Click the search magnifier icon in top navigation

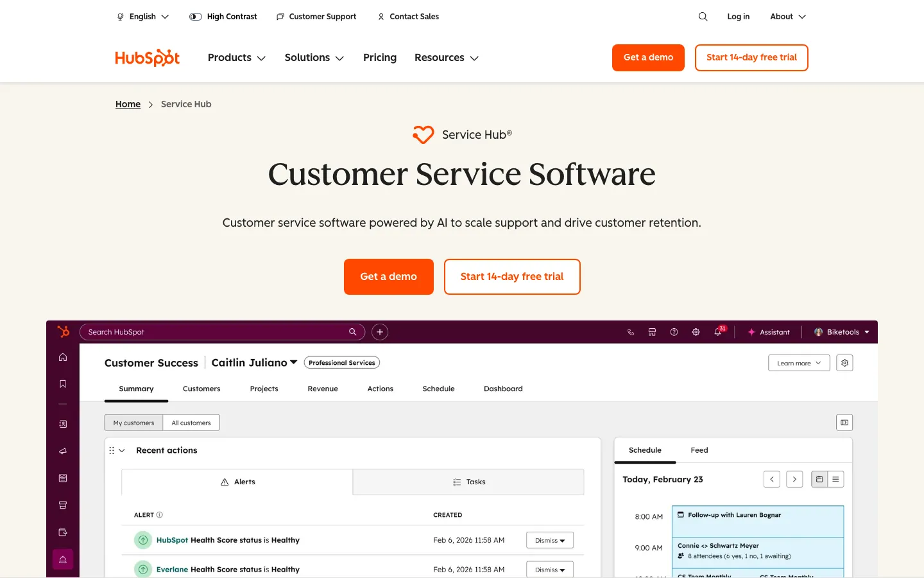pos(703,17)
